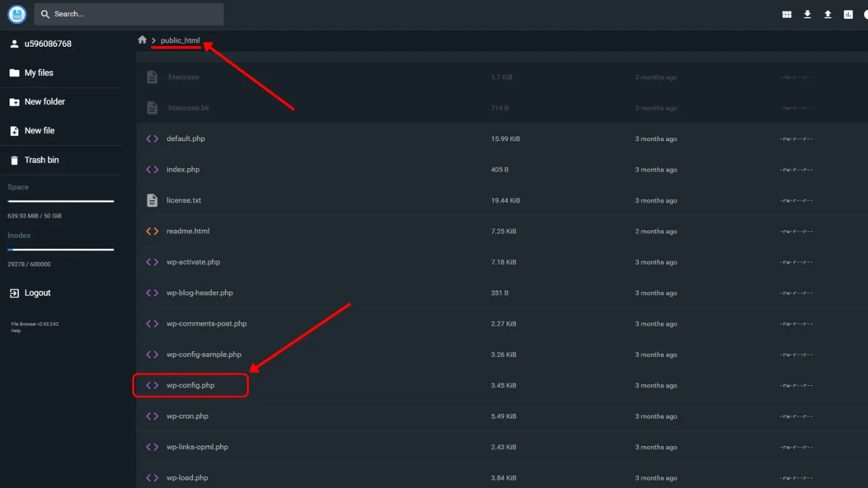Click the folder icon beside My files
Image resolution: width=868 pixels, height=488 pixels.
coord(14,73)
